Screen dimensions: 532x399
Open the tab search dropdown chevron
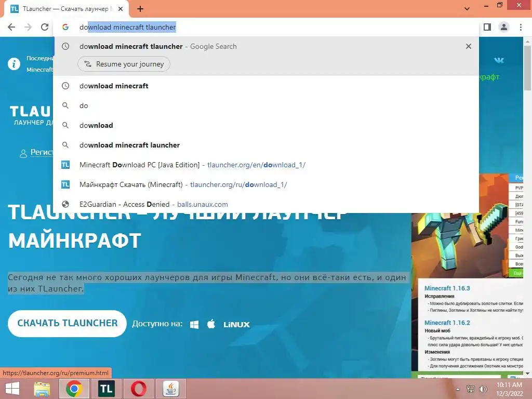467,9
